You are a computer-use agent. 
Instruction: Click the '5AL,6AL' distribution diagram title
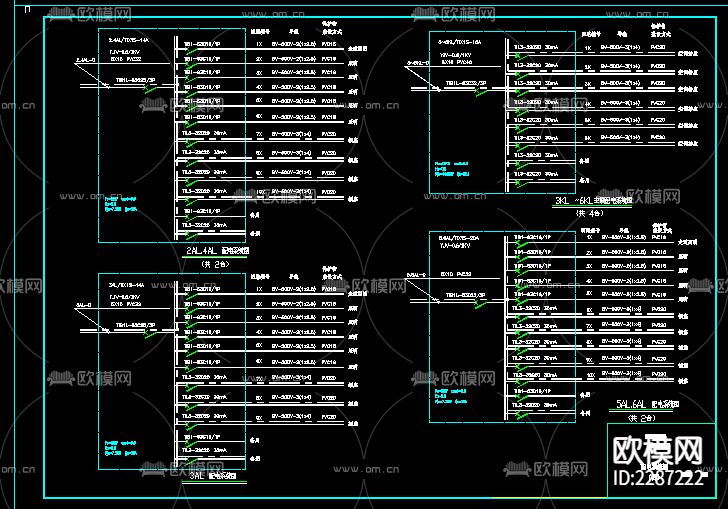click(647, 404)
